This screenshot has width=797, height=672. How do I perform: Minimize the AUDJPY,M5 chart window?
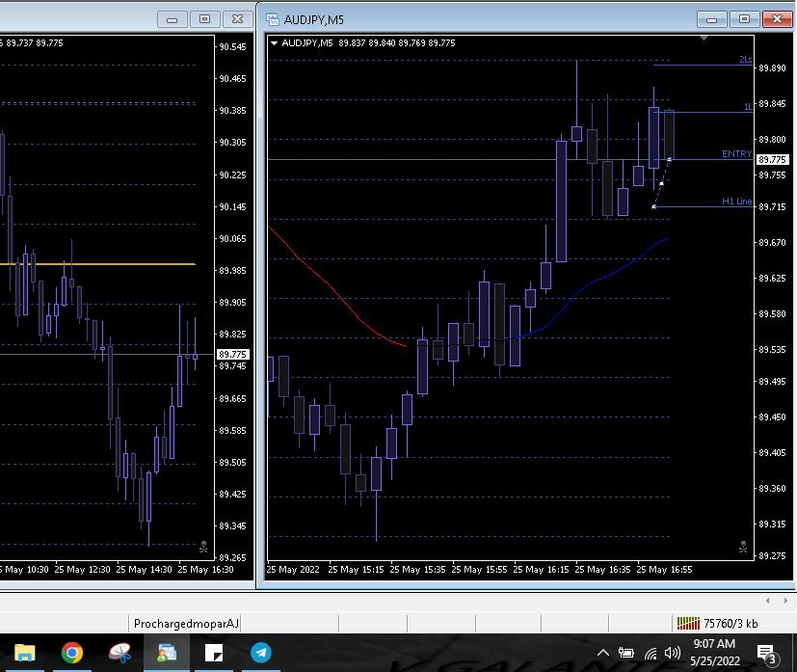coord(711,19)
